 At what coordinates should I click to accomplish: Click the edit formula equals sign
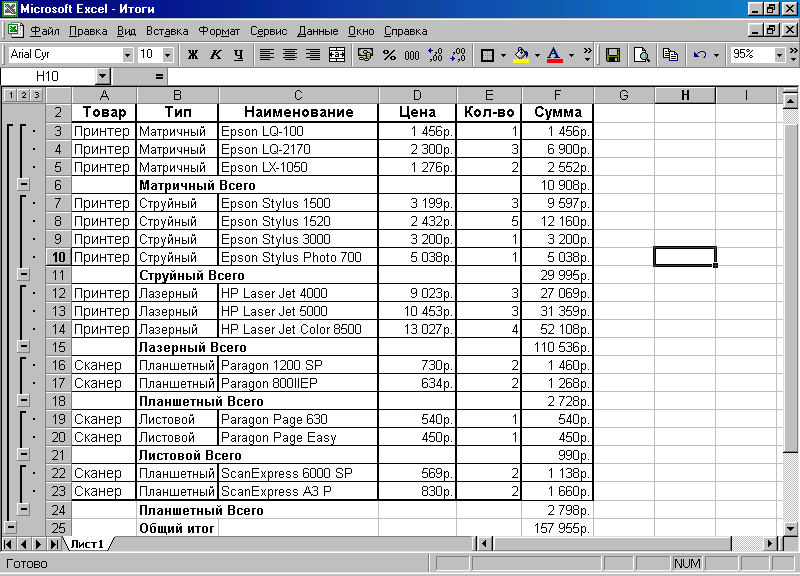point(159,77)
